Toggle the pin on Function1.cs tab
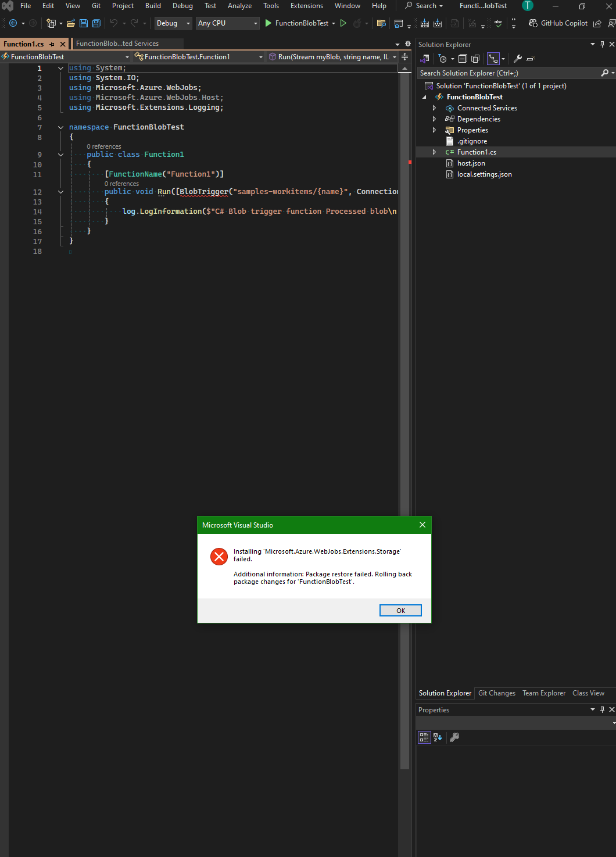The image size is (616, 857). coord(52,44)
